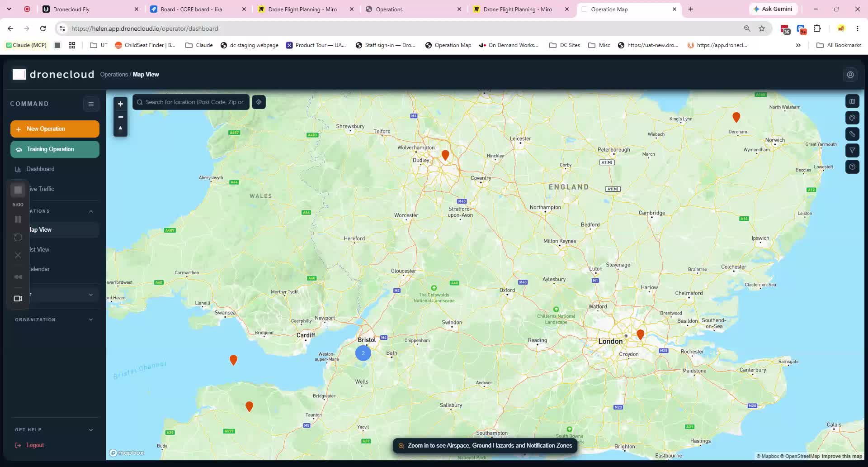Collapse the Command sidebar with hamburger icon
This screenshot has width=868, height=467.
pos(91,104)
